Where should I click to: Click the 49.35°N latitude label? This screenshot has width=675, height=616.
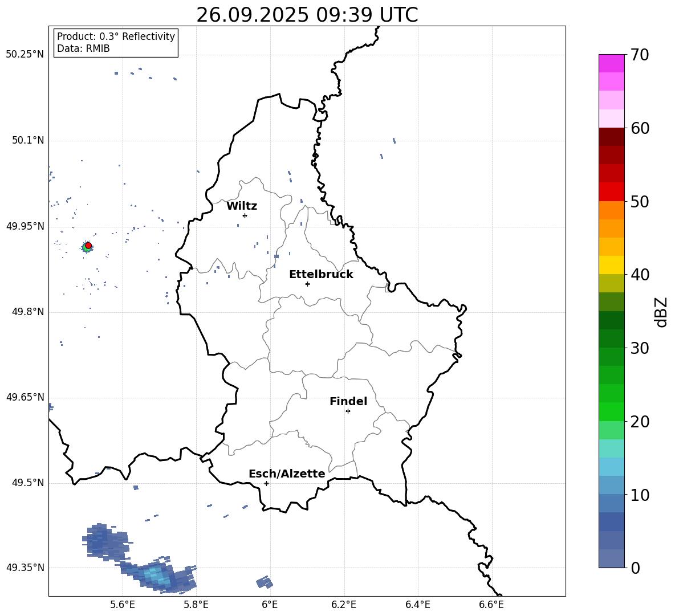pyautogui.click(x=25, y=568)
